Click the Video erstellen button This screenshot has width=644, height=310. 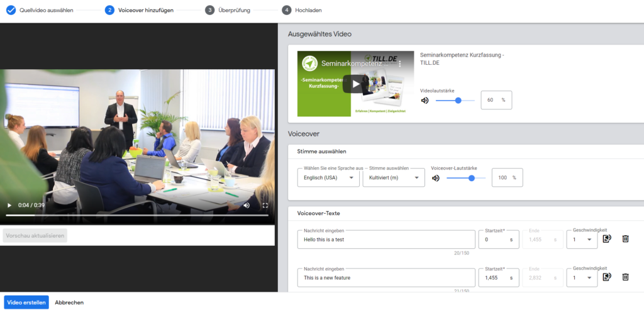(26, 302)
